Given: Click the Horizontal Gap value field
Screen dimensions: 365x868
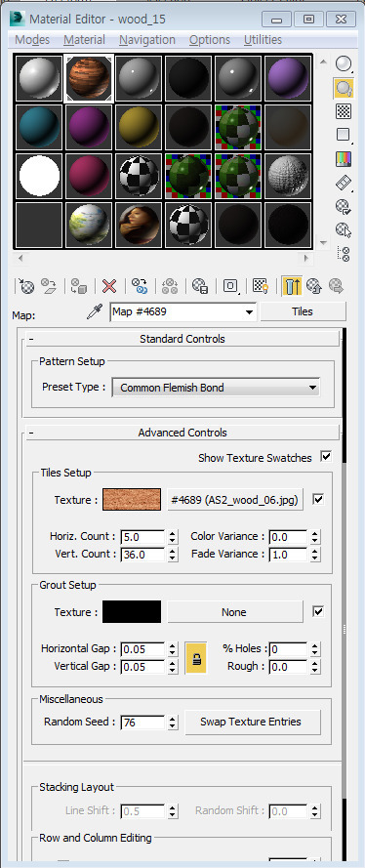Looking at the screenshot, I should point(143,648).
